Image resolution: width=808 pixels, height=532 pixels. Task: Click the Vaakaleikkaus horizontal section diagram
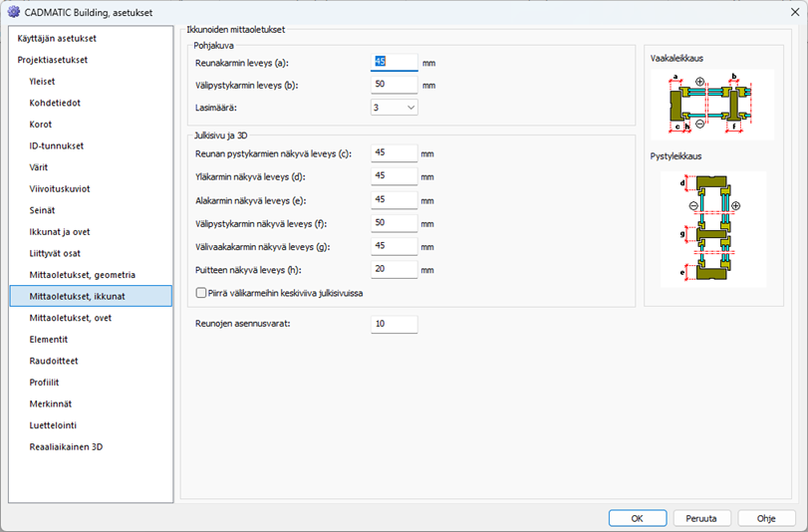click(710, 105)
